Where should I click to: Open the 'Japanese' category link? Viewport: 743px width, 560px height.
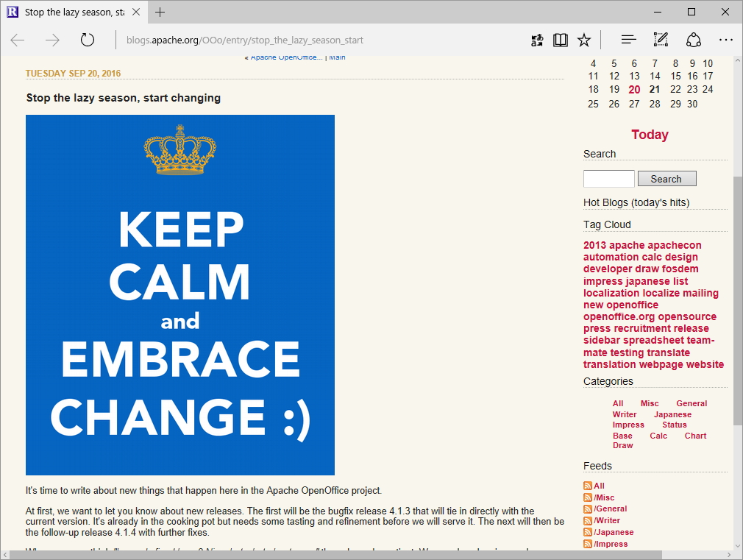coord(672,414)
